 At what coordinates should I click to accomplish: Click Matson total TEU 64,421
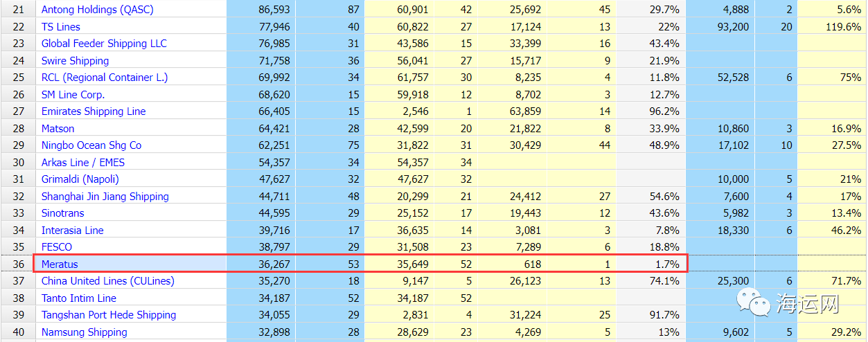coord(274,128)
